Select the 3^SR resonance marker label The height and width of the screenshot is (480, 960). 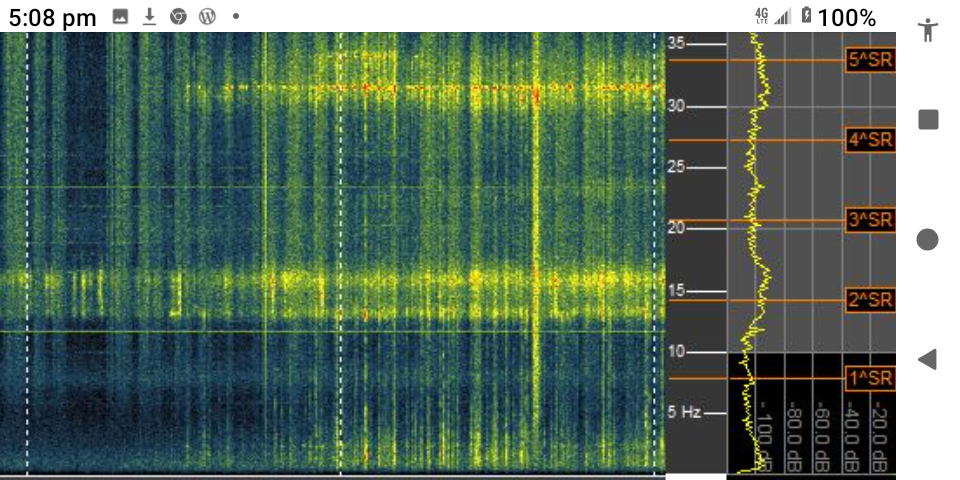point(869,220)
